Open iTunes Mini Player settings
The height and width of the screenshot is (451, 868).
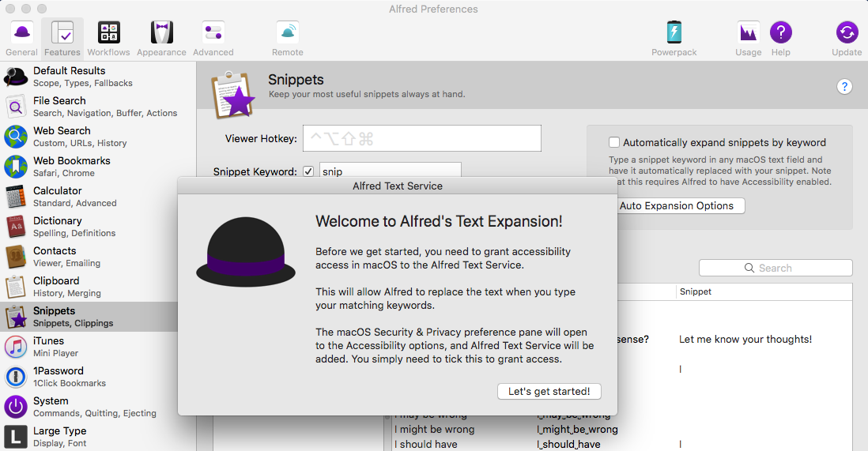89,347
